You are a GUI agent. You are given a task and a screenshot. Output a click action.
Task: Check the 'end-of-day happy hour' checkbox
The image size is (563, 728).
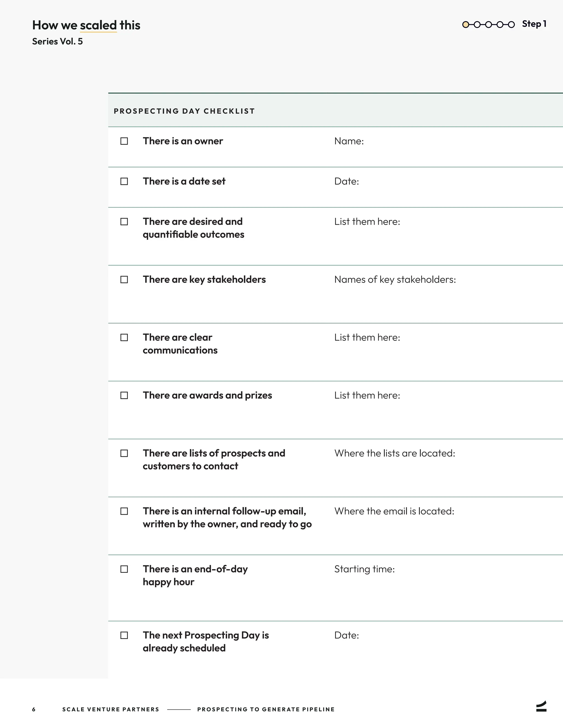point(124,569)
